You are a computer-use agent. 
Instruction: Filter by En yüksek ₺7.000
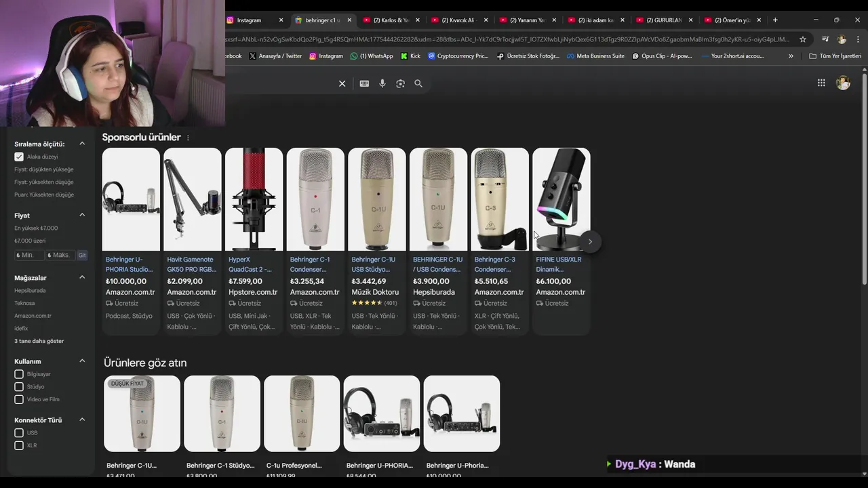(x=36, y=228)
